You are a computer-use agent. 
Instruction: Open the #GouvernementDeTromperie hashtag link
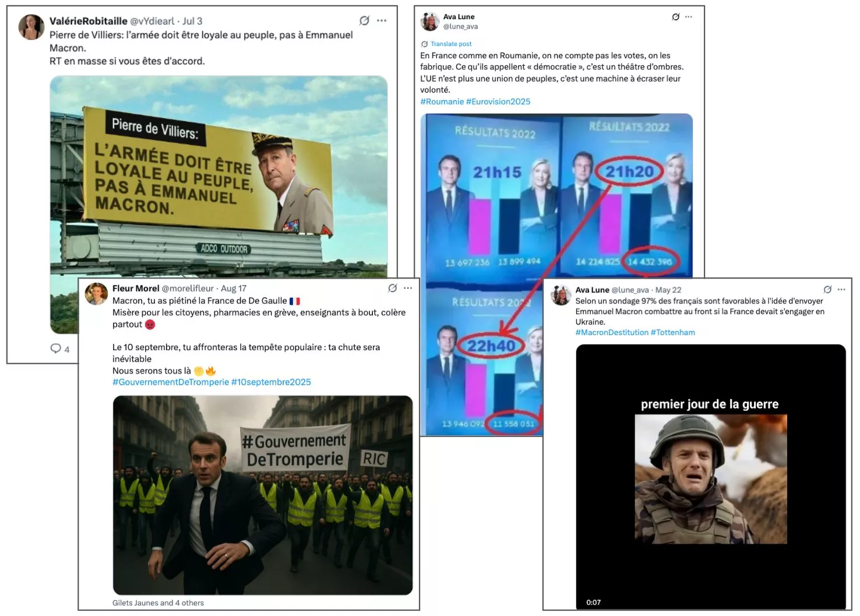[171, 382]
